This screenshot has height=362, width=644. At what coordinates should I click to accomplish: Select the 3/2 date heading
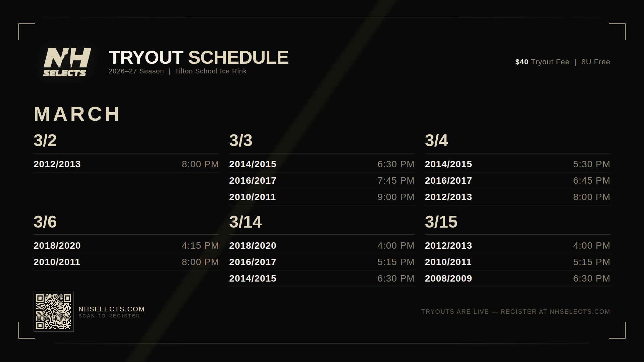tap(45, 140)
